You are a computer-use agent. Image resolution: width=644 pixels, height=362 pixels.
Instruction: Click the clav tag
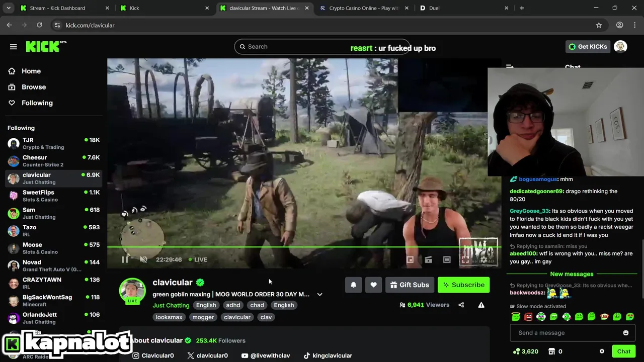pyautogui.click(x=266, y=317)
